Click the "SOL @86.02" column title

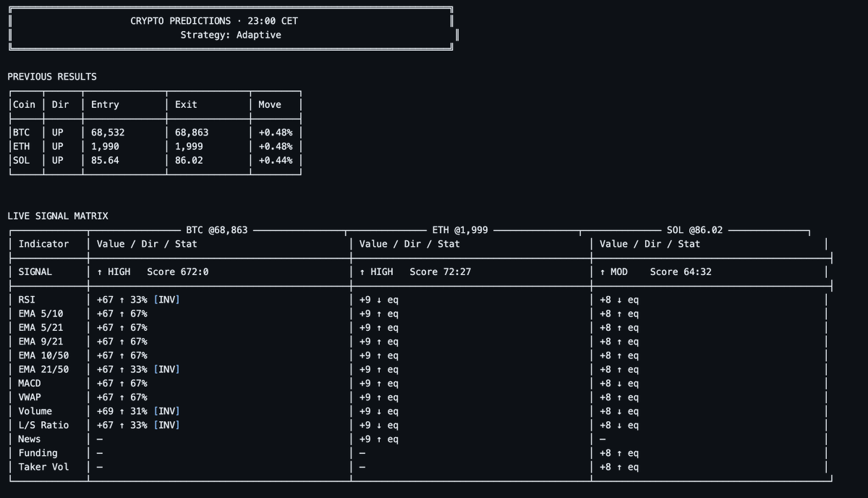click(694, 230)
